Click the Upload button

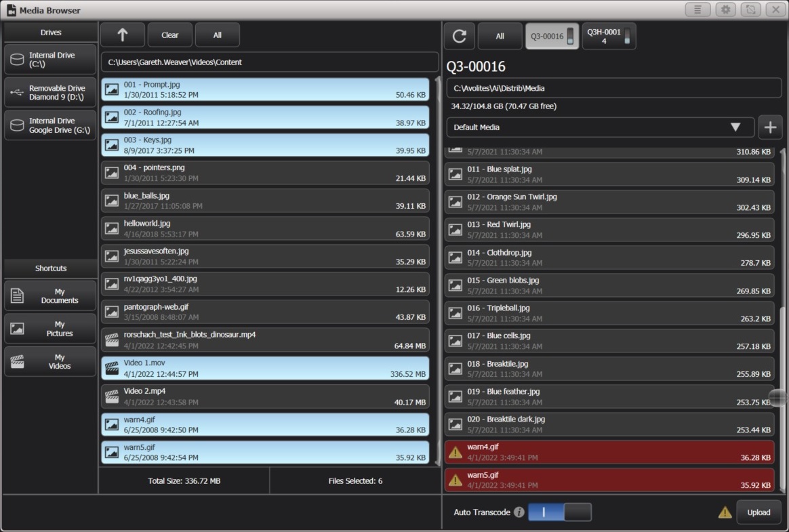(x=758, y=512)
